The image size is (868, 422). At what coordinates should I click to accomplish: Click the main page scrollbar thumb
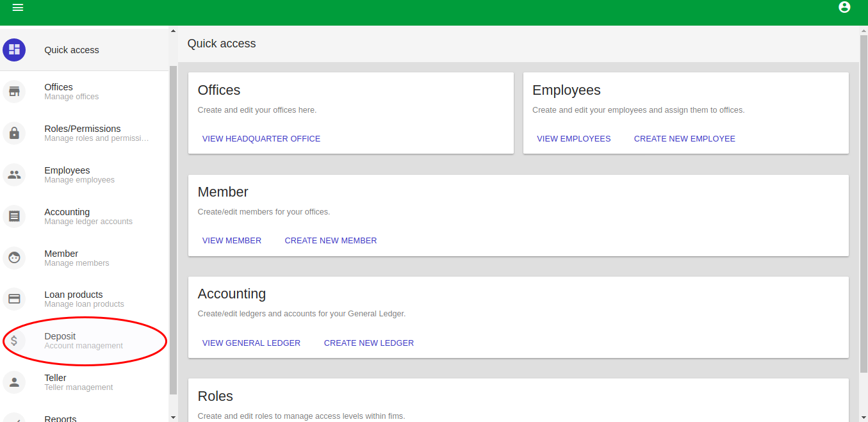click(x=864, y=204)
